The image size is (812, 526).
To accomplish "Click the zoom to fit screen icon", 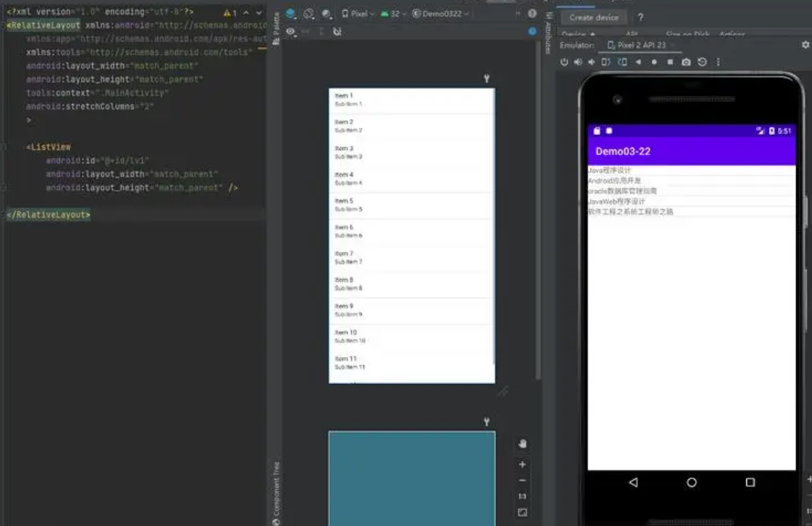I will coord(523,512).
